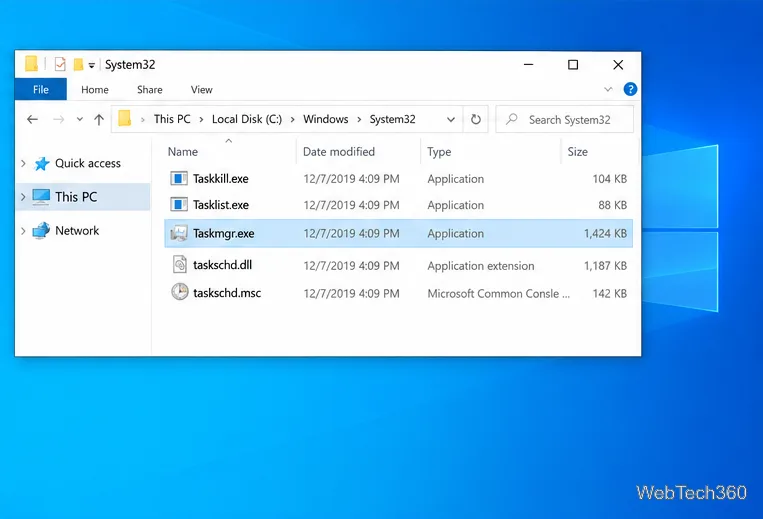The height and width of the screenshot is (519, 763).
Task: Select the Tasklist.exe file name
Action: pos(220,205)
